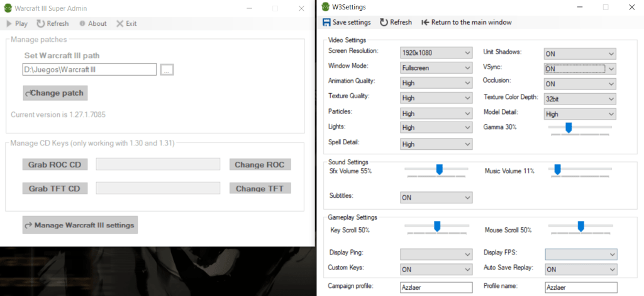644x296 pixels.
Task: Click the Gamma slider handle
Action: [x=569, y=127]
